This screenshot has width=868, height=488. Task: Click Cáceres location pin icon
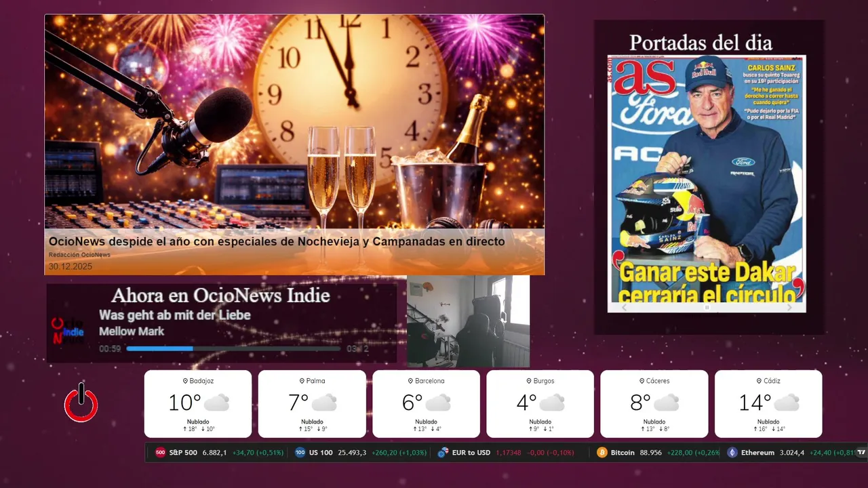pyautogui.click(x=642, y=381)
